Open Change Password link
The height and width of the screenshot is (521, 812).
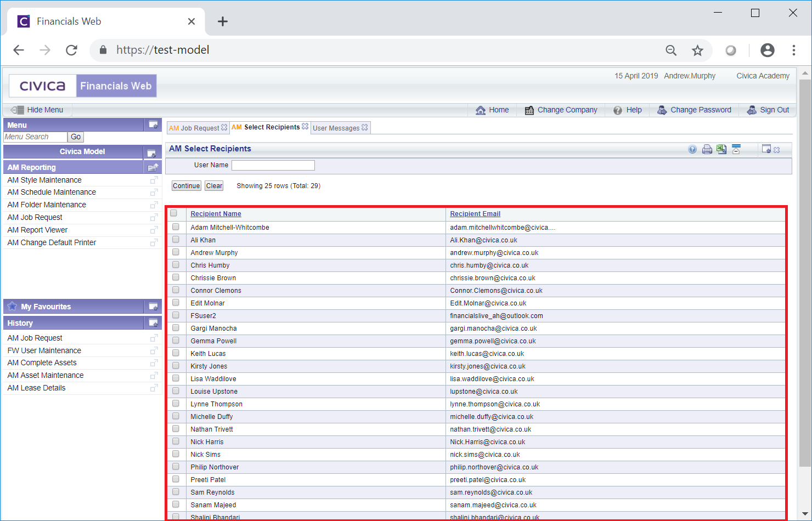[694, 110]
